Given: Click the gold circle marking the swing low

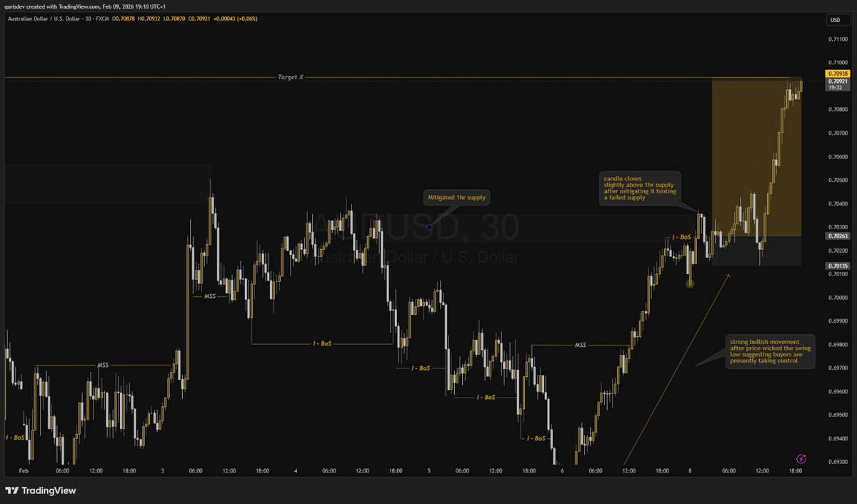Looking at the screenshot, I should click(x=690, y=283).
